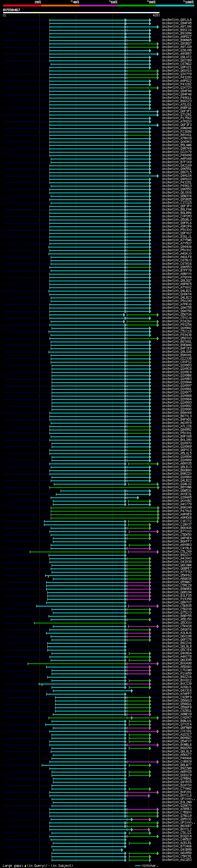The height and width of the screenshot is (868, 197).
Task: Select the UniRef100_Q307Z0 label
Action: point(177,88)
